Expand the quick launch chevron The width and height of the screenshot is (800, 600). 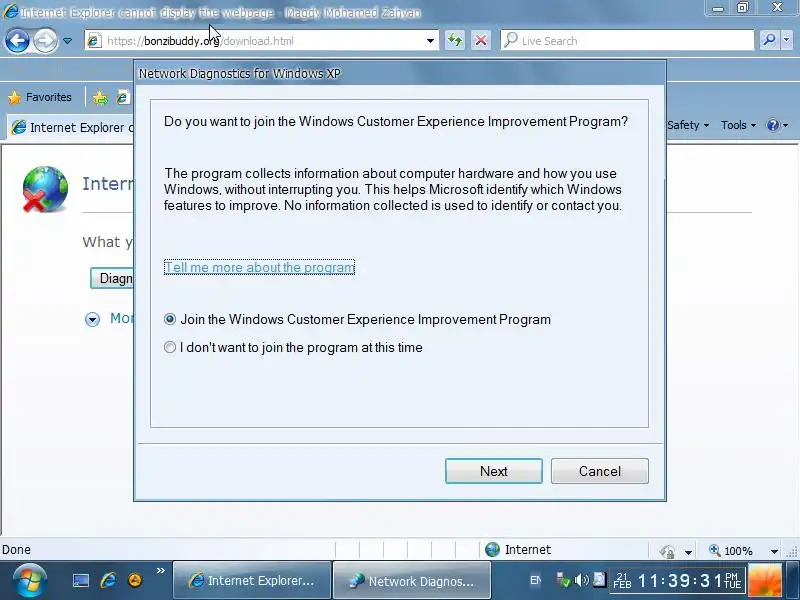161,570
